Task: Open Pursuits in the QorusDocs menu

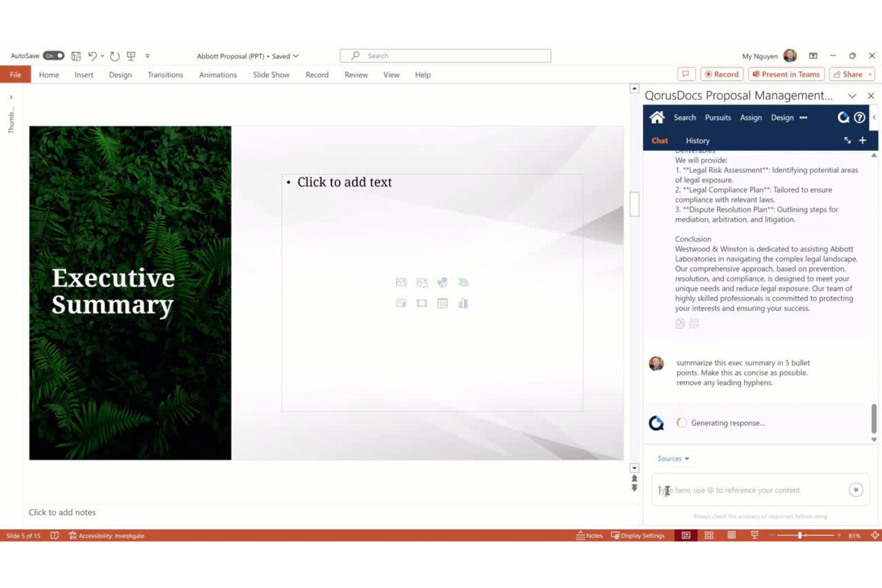Action: pyautogui.click(x=718, y=117)
